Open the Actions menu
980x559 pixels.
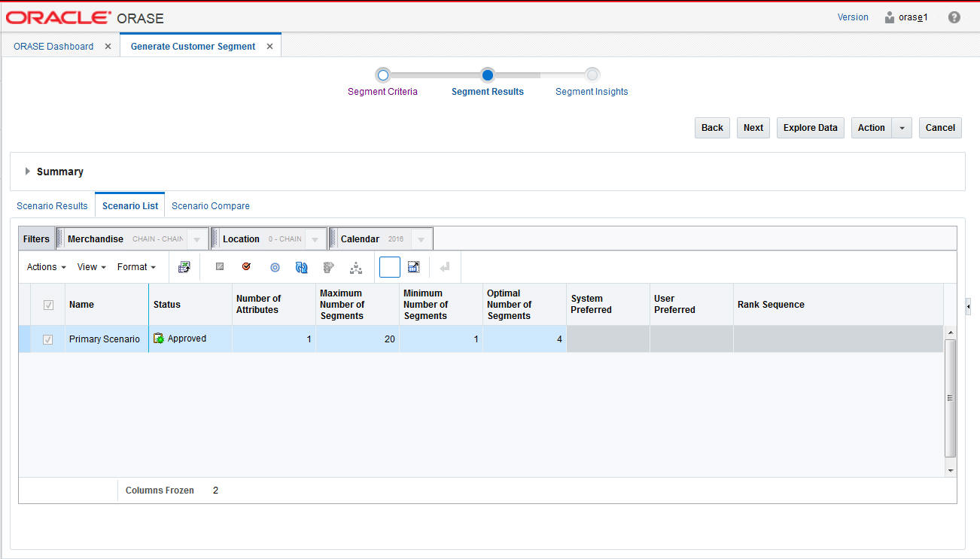pyautogui.click(x=47, y=267)
